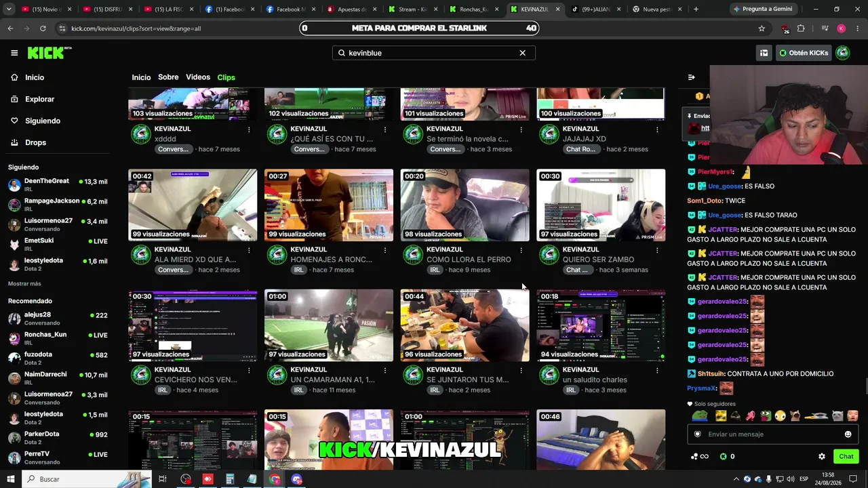Switch to the Ronchas_Ku browser tab

(x=473, y=9)
